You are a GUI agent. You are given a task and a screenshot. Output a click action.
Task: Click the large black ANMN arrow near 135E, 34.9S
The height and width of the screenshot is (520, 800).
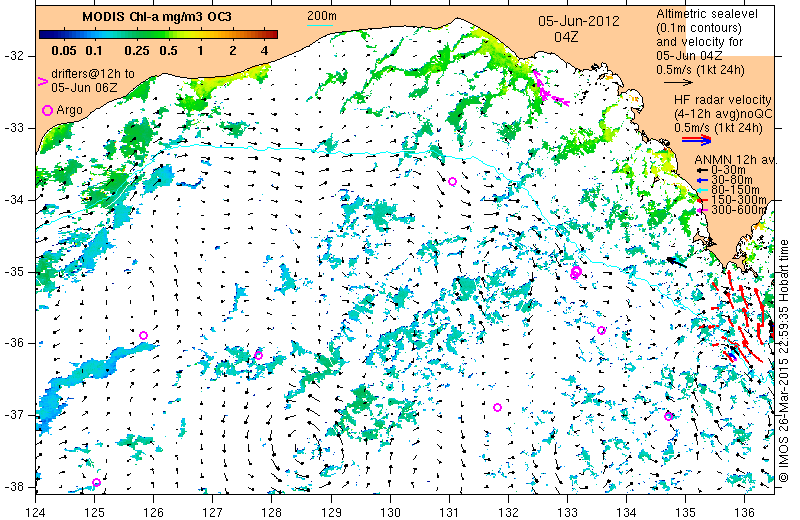click(677, 262)
